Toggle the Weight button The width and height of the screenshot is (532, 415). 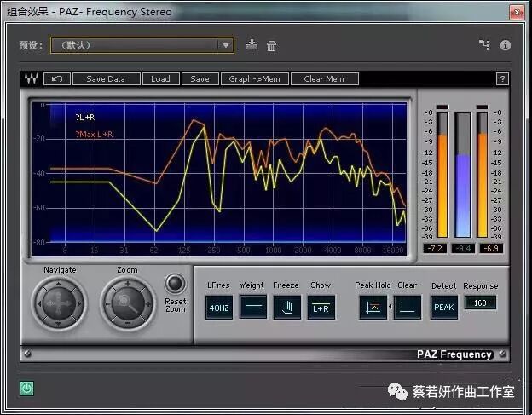click(253, 307)
